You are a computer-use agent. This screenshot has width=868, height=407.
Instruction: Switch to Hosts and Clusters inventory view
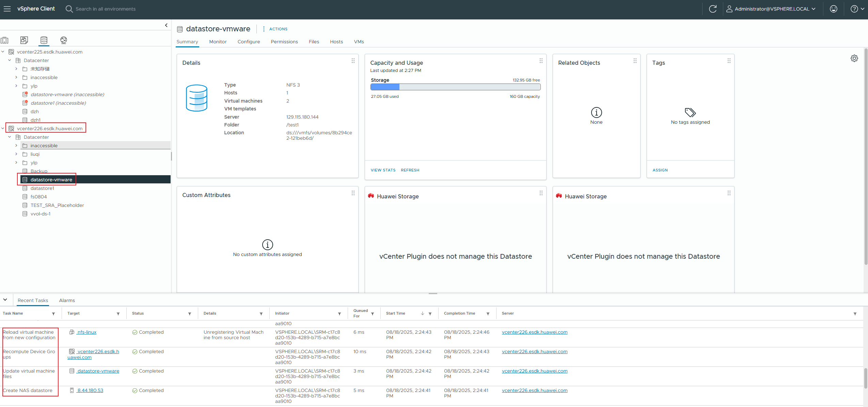(5, 40)
